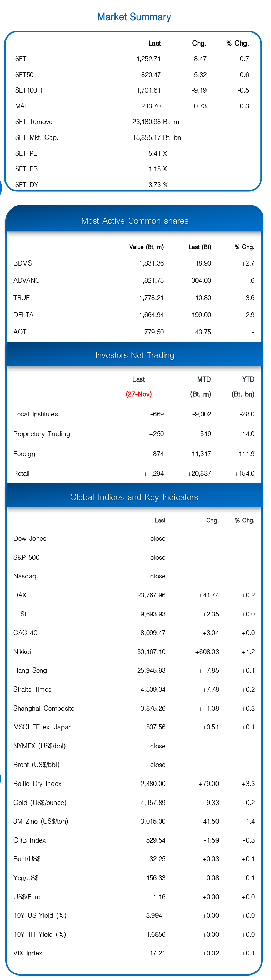Select the DELTA stock label
The height and width of the screenshot is (980, 271).
tap(23, 315)
